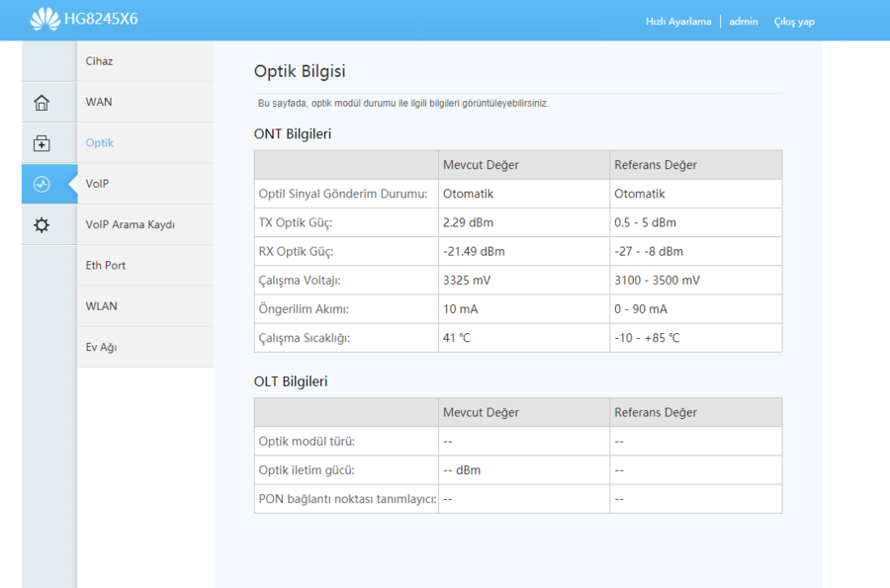Log out via Çıkış yap
Image resolution: width=890 pixels, height=588 pixels.
click(x=794, y=21)
